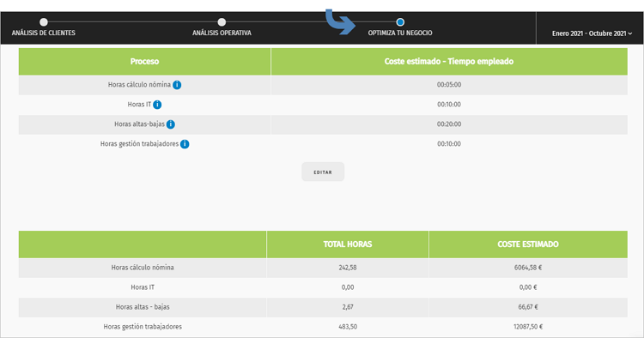This screenshot has height=338, width=644.
Task: Click Coste estimado - Tiempo empleado header
Action: click(449, 62)
